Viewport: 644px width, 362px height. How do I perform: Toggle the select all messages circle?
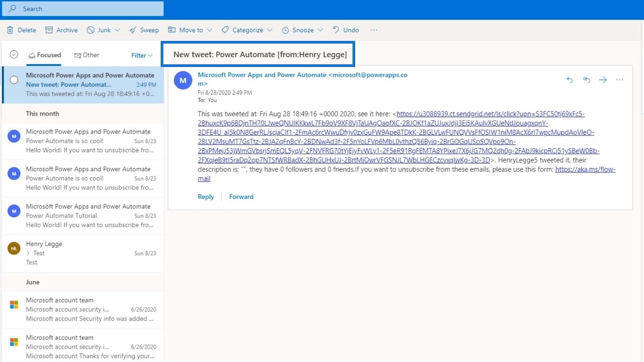point(14,54)
